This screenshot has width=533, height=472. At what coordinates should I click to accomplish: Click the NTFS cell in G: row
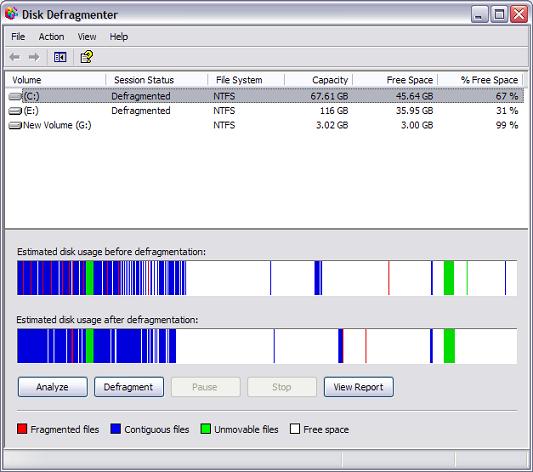click(x=224, y=125)
